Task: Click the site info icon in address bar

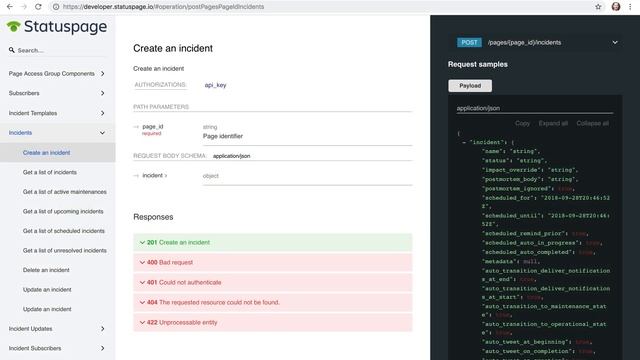Action: (56, 7)
